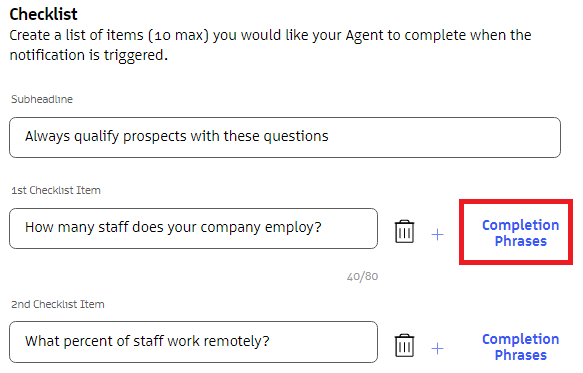Screen dimensions: 583x373
Task: Delete the 1st checklist item with trash icon
Action: 404,231
